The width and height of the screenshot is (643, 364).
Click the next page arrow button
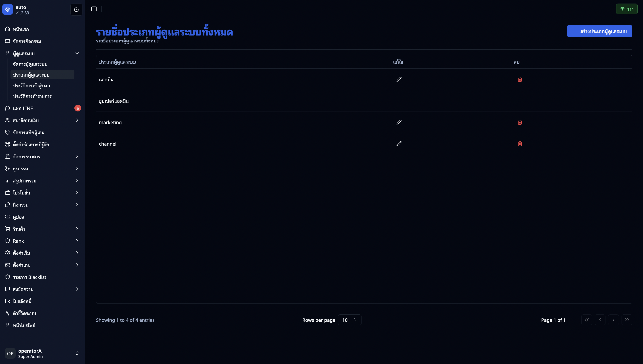[x=613, y=320]
